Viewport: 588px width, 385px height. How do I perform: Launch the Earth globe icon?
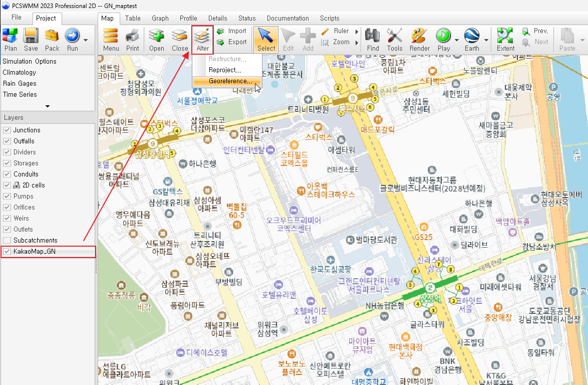click(x=472, y=36)
